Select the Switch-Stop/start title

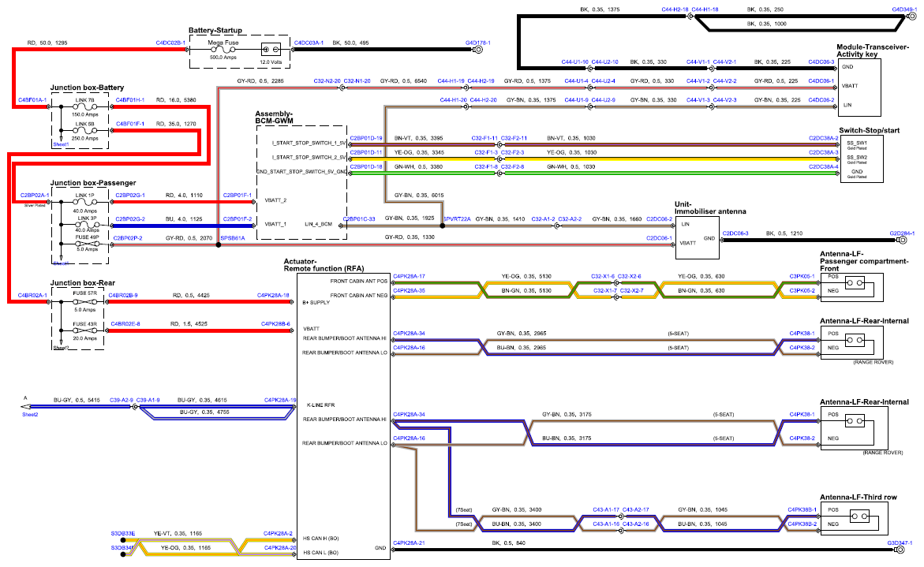click(x=870, y=131)
